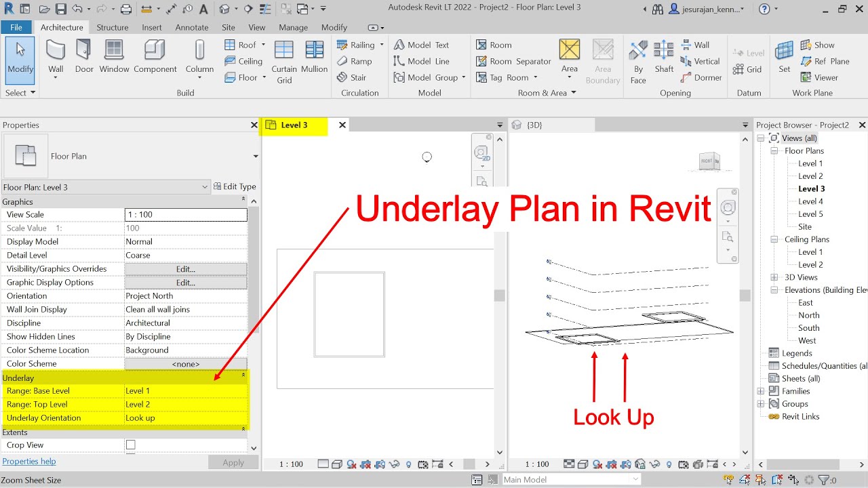Click Edit for Visibility/Graphics Overrides
Image resolution: width=868 pixels, height=488 pixels.
point(186,269)
